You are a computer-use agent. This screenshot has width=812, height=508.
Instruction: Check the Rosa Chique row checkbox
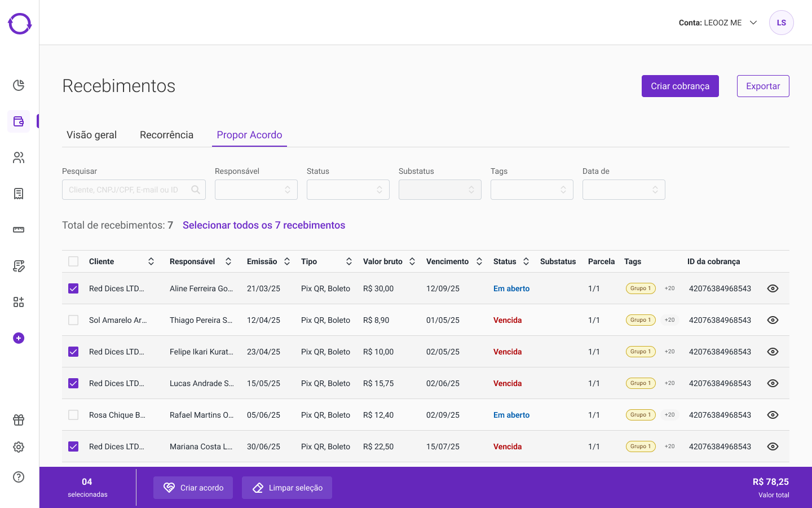[73, 415]
